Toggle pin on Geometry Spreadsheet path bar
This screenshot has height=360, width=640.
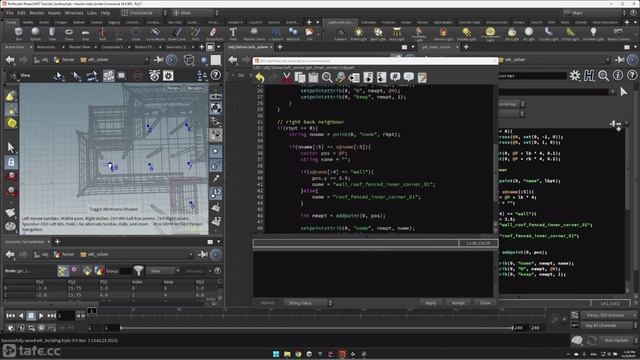tap(202, 254)
